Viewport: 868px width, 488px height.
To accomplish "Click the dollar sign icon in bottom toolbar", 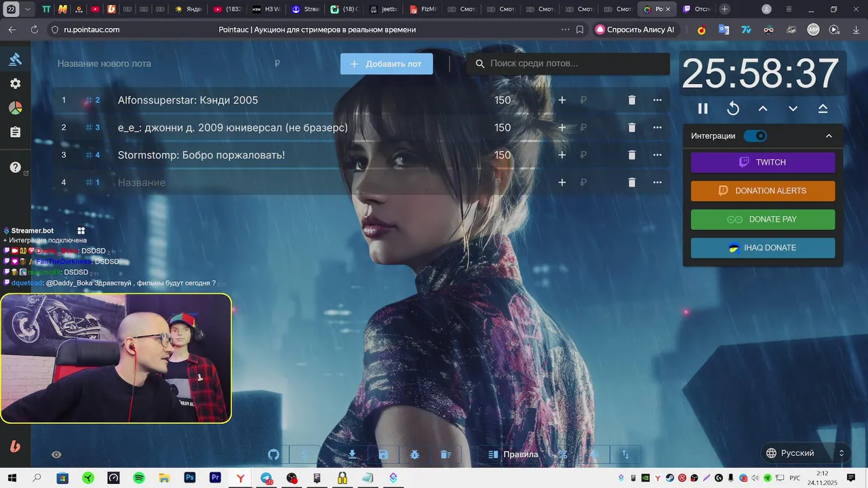I will pyautogui.click(x=304, y=454).
